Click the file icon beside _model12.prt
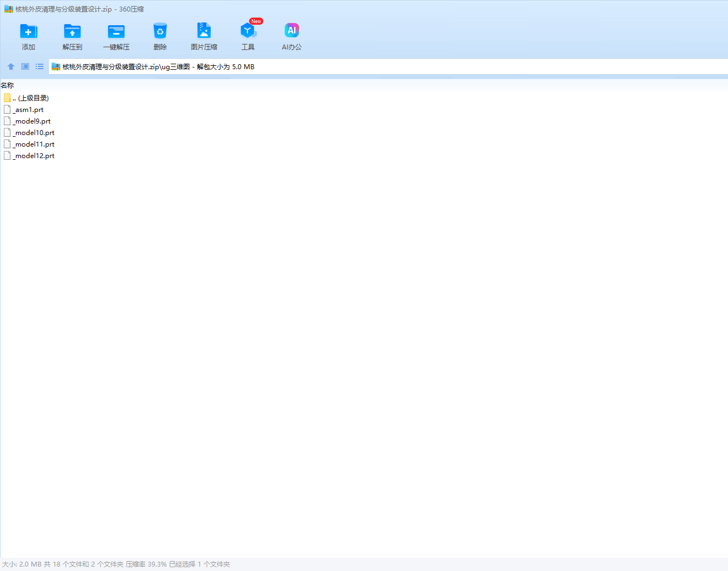The image size is (728, 571). [x=7, y=155]
